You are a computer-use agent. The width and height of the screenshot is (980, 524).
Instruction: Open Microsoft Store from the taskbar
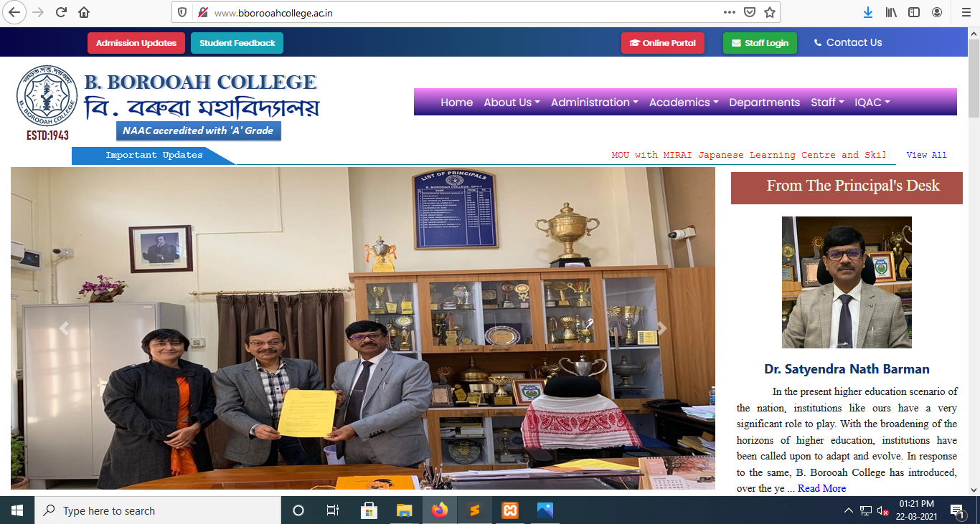coord(369,510)
